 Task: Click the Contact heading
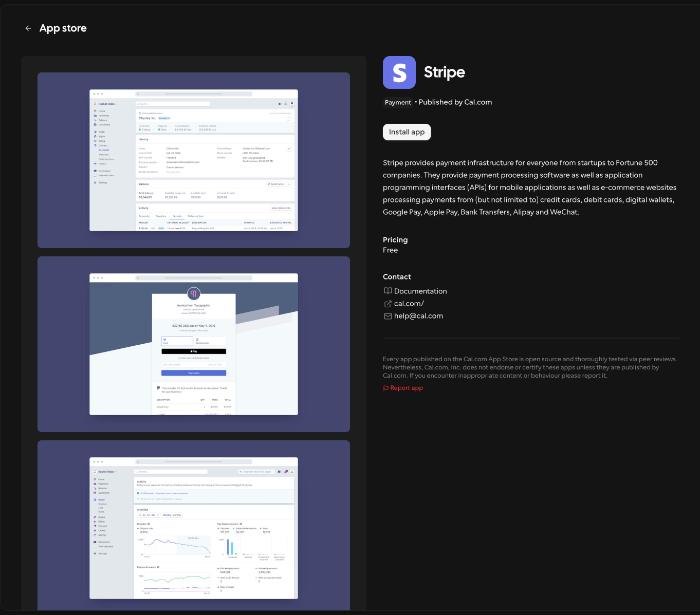tap(396, 277)
